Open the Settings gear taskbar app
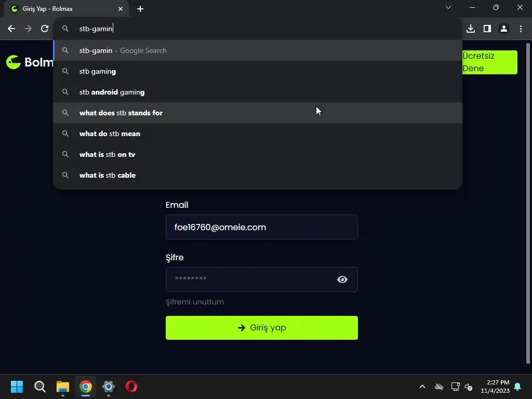532x399 pixels. tap(109, 387)
